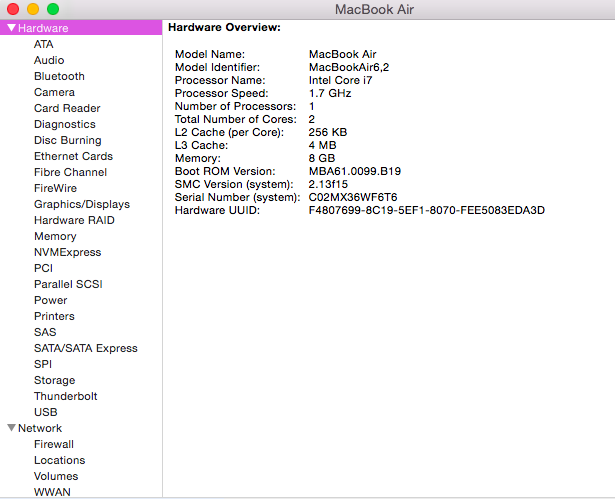This screenshot has width=615, height=499.
Task: Click the Hardware UUID value
Action: pos(427,210)
